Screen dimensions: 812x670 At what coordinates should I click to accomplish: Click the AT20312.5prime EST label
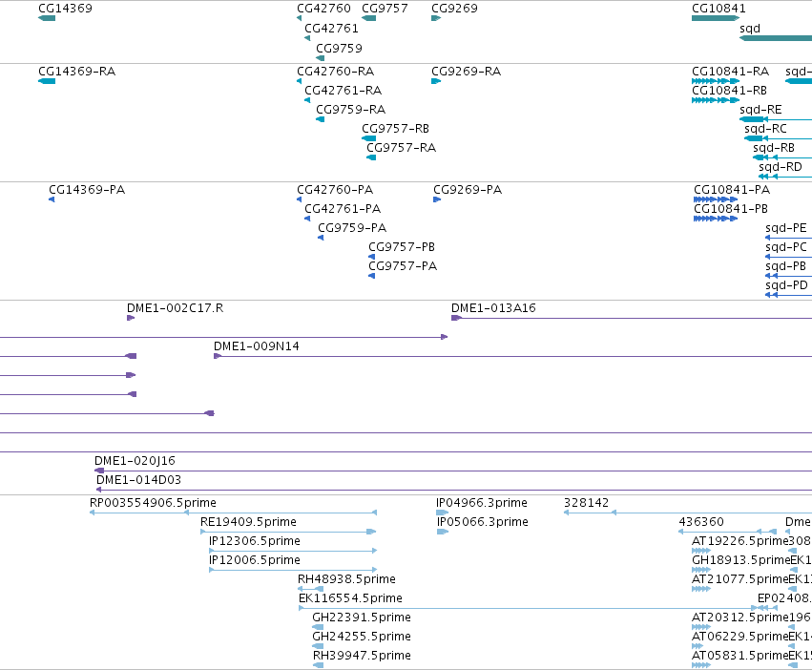coord(740,618)
